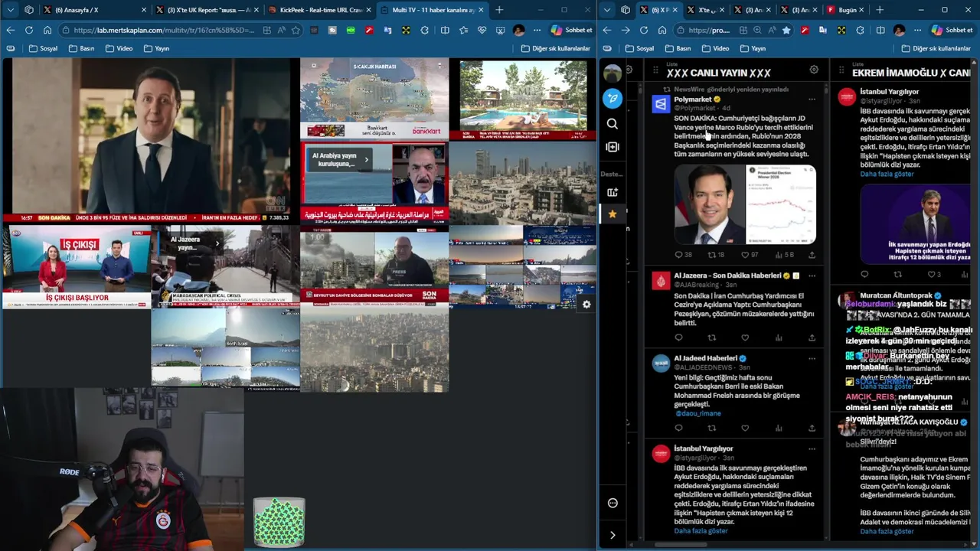This screenshot has height=551, width=980.
Task: Add a column in X Pro sidebar
Action: [x=612, y=147]
